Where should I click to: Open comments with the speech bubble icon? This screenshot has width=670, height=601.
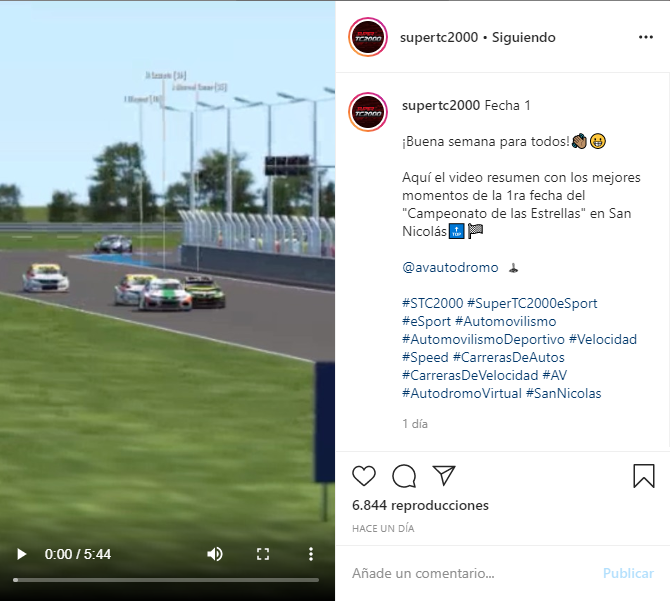coord(404,475)
